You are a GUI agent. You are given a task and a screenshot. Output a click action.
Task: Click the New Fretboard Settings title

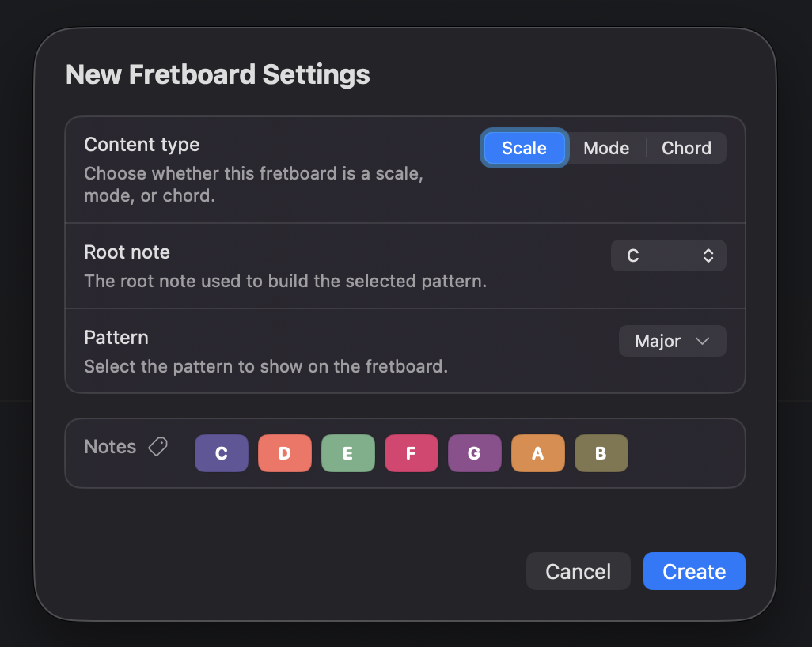pos(218,74)
